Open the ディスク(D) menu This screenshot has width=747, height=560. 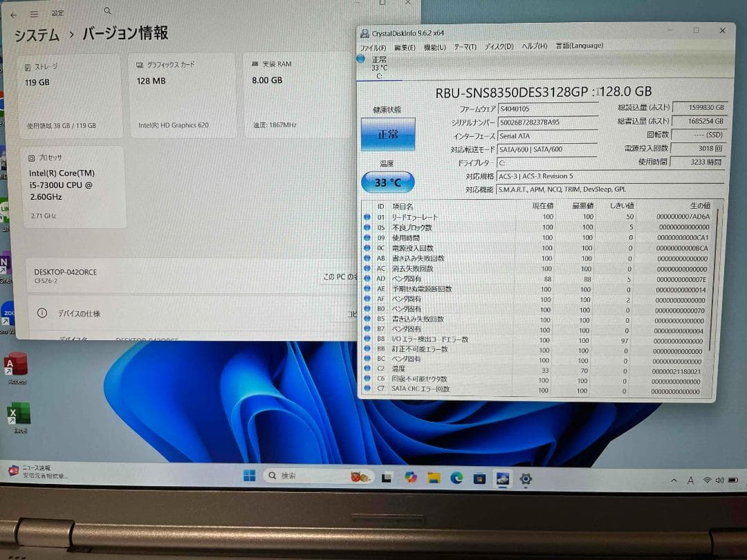tap(501, 46)
